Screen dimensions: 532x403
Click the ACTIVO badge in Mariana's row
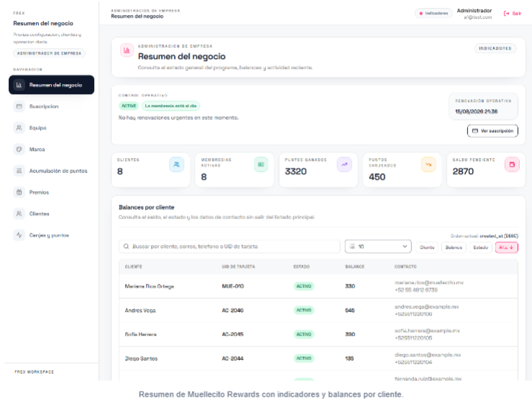coord(303,287)
